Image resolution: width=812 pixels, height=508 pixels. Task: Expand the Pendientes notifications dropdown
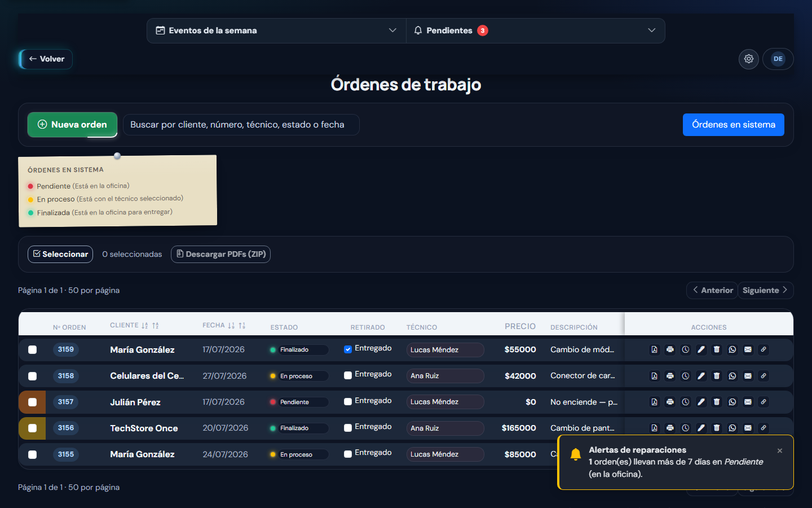tap(535, 30)
